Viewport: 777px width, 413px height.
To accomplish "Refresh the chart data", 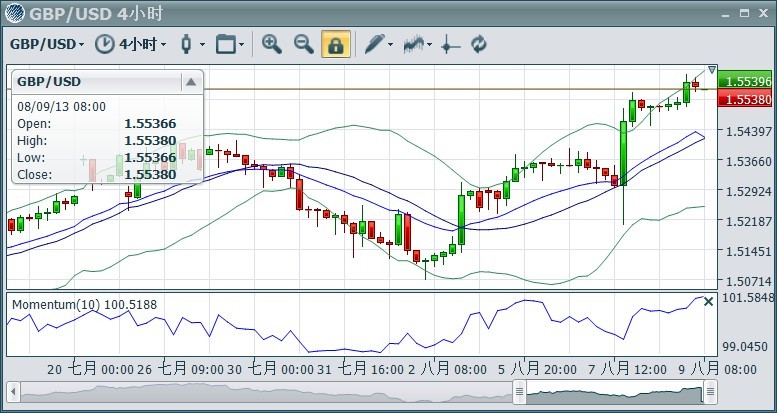I will coord(479,44).
